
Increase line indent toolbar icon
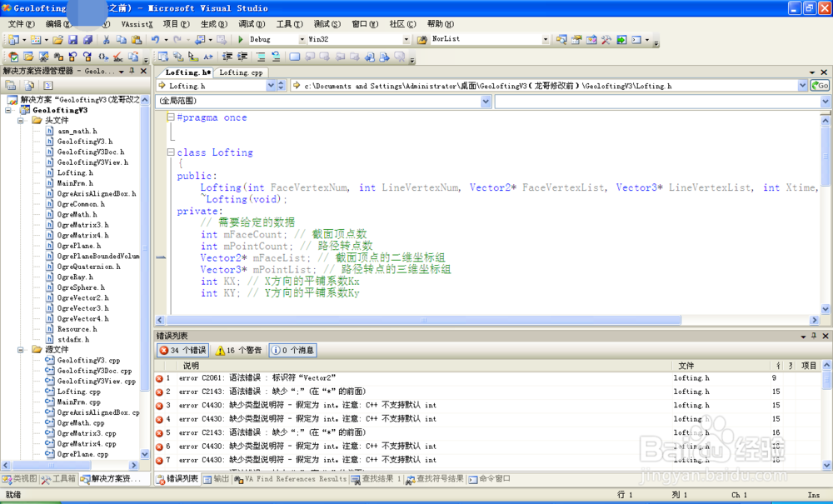coord(242,57)
